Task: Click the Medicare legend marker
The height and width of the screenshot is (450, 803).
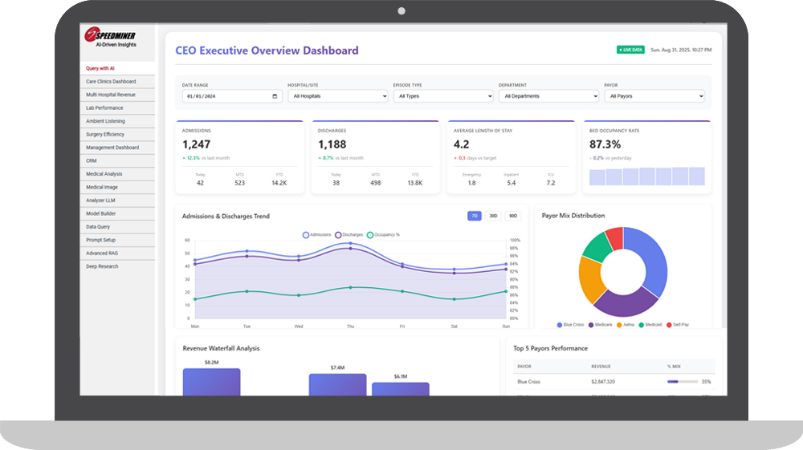Action: tap(591, 325)
